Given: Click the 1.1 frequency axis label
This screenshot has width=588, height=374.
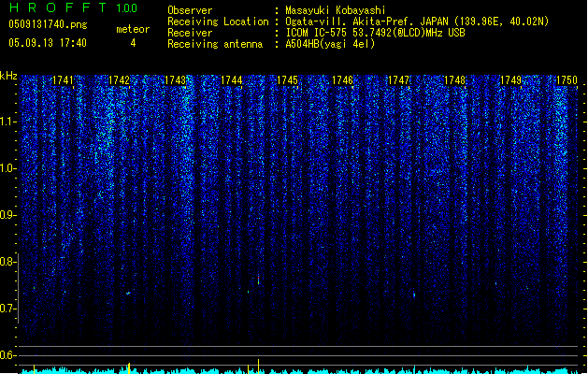Looking at the screenshot, I should [x=7, y=122].
